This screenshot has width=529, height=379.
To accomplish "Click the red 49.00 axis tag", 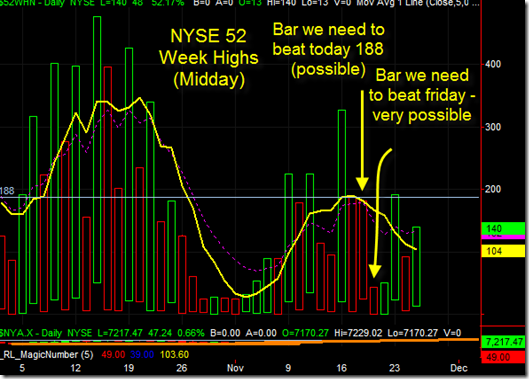I will point(503,357).
